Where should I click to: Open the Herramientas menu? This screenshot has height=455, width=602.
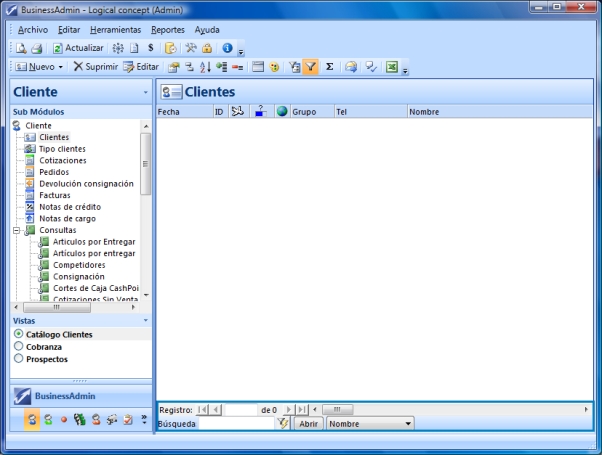coord(115,30)
